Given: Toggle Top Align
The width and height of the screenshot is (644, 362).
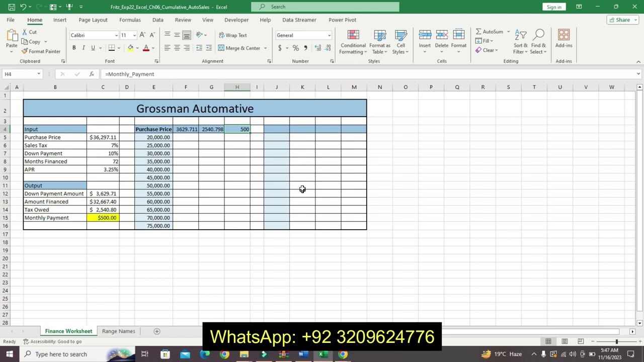Looking at the screenshot, I should pyautogui.click(x=167, y=35).
